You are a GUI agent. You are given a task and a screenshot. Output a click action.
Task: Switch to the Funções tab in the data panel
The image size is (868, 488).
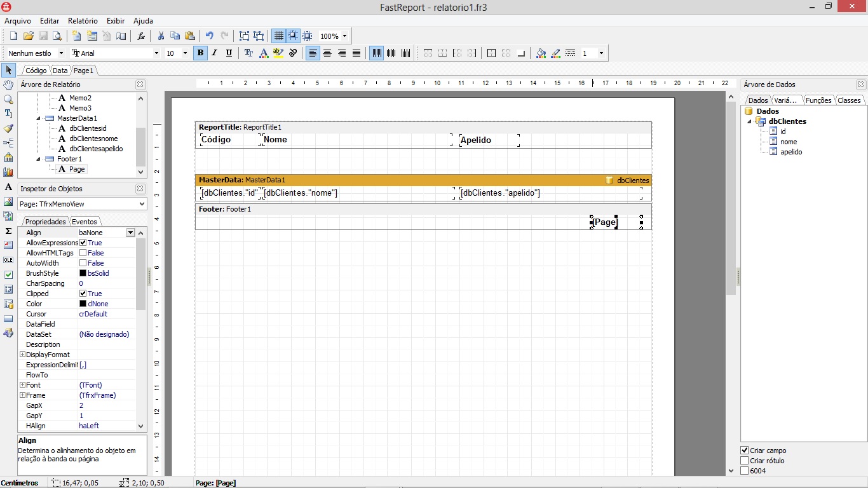pyautogui.click(x=817, y=99)
